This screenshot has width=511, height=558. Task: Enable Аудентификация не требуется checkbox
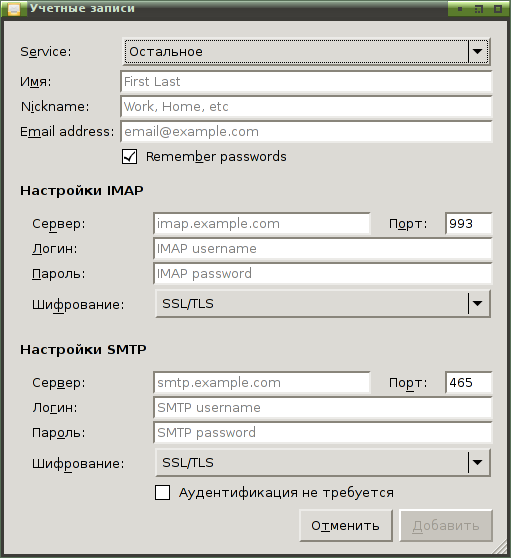[x=162, y=493]
